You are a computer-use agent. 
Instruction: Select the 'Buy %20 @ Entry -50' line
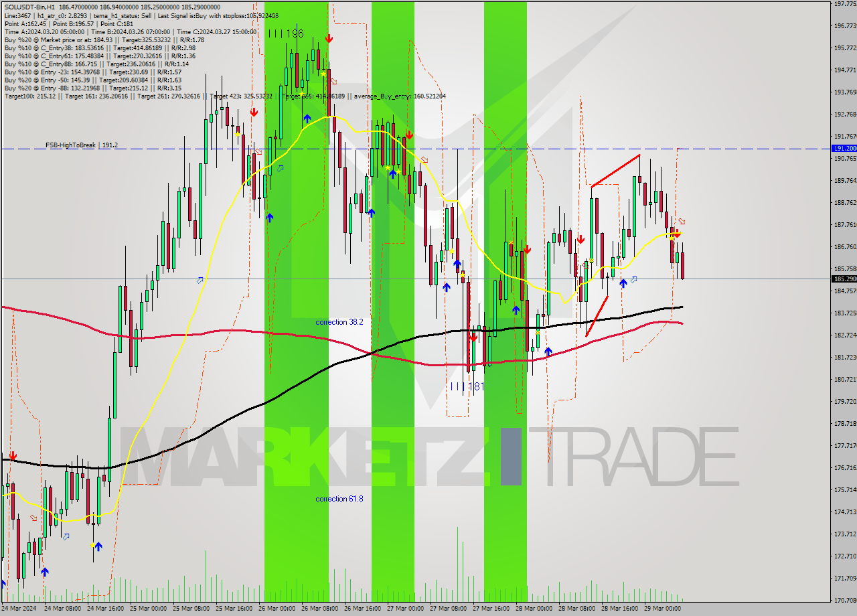[x=93, y=80]
